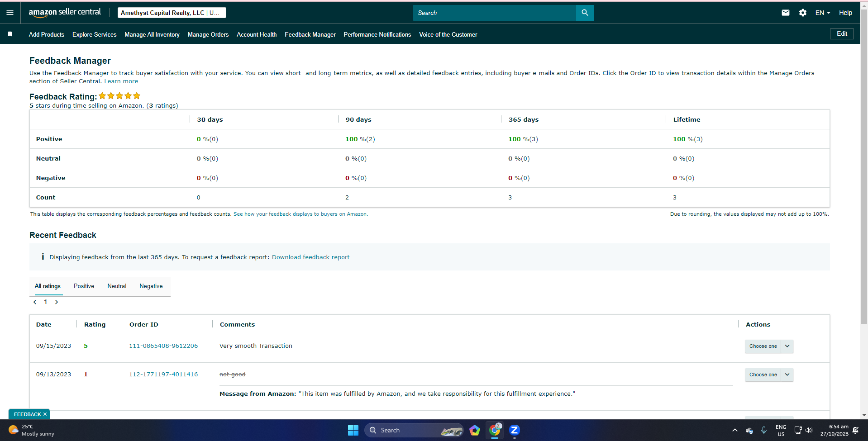Screen dimensions: 868x441
Task: Open account switcher Amethyst Capital Realty
Action: point(172,13)
